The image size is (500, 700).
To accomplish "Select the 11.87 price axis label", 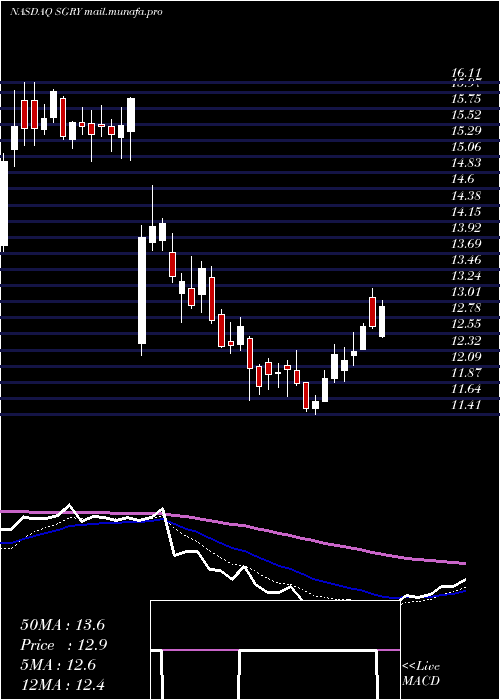I will (467, 373).
